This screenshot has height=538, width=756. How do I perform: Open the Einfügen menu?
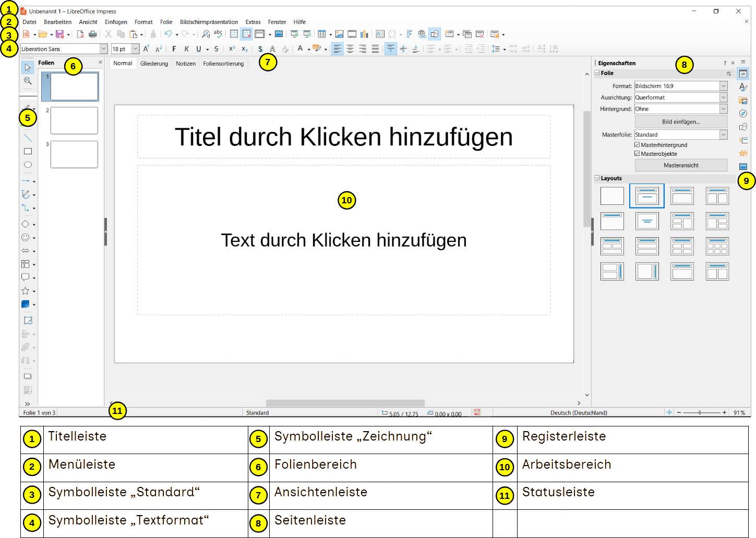(x=116, y=22)
